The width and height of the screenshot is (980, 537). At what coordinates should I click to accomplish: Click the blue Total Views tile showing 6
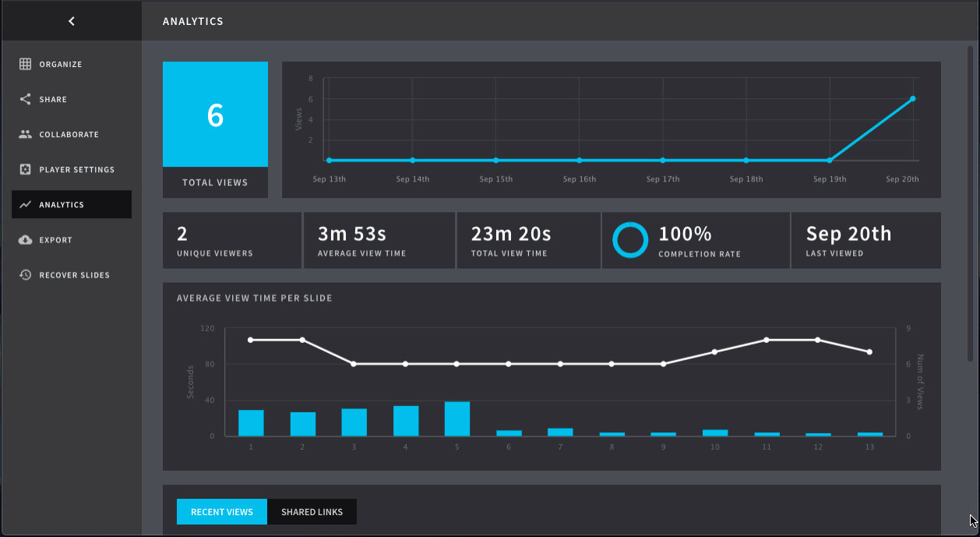[215, 115]
